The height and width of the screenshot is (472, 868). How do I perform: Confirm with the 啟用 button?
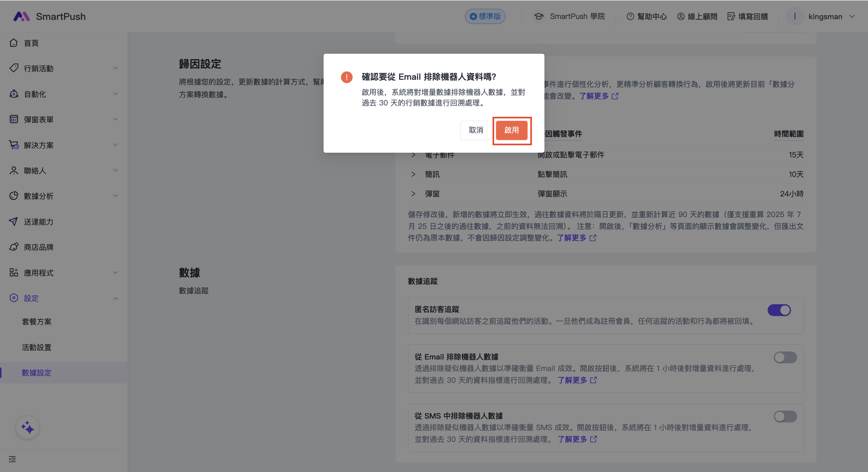[511, 130]
